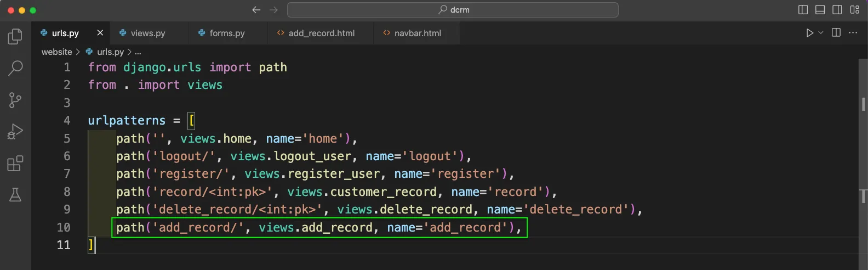Switch to the navbar.html tab
This screenshot has width=868, height=270.
click(x=418, y=33)
